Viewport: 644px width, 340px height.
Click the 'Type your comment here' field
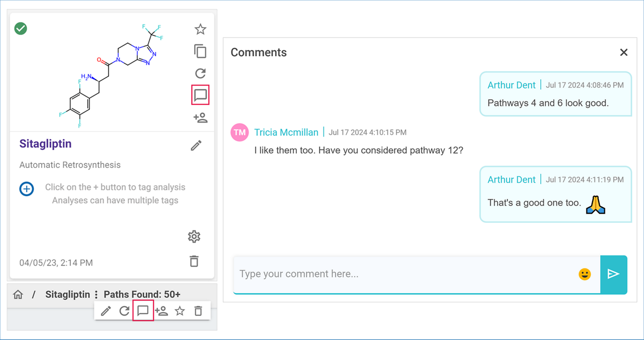403,274
